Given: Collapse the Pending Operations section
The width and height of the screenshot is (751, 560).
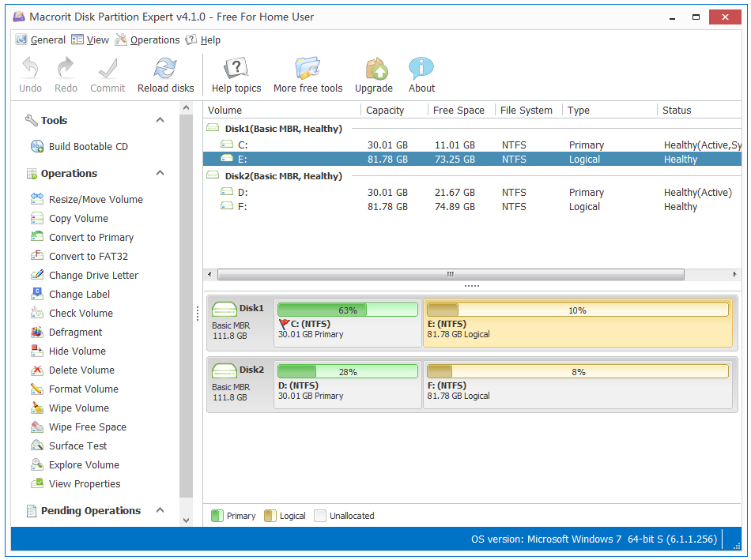Looking at the screenshot, I should 160,511.
